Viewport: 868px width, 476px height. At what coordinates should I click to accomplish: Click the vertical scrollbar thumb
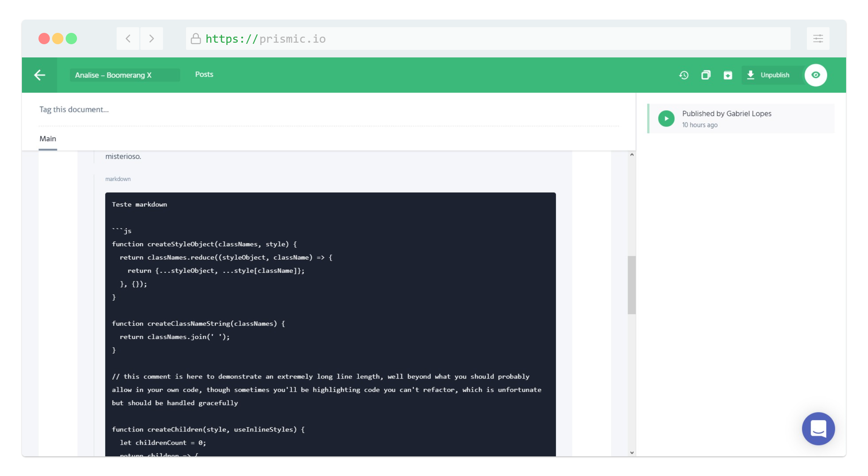[x=632, y=285]
